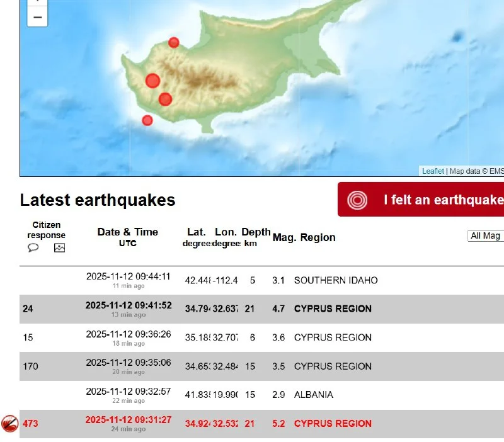Image resolution: width=504 pixels, height=442 pixels.
Task: Click the speech bubble comments icon
Action: [33, 248]
